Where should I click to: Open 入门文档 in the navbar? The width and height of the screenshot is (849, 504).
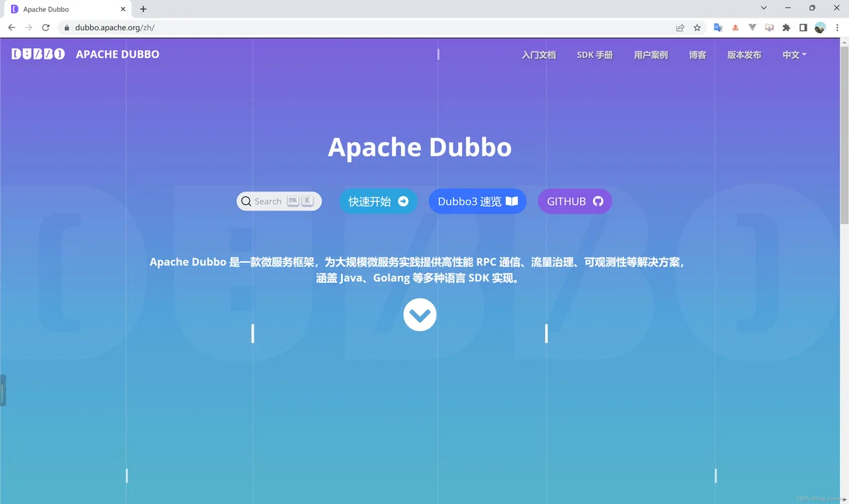[538, 54]
